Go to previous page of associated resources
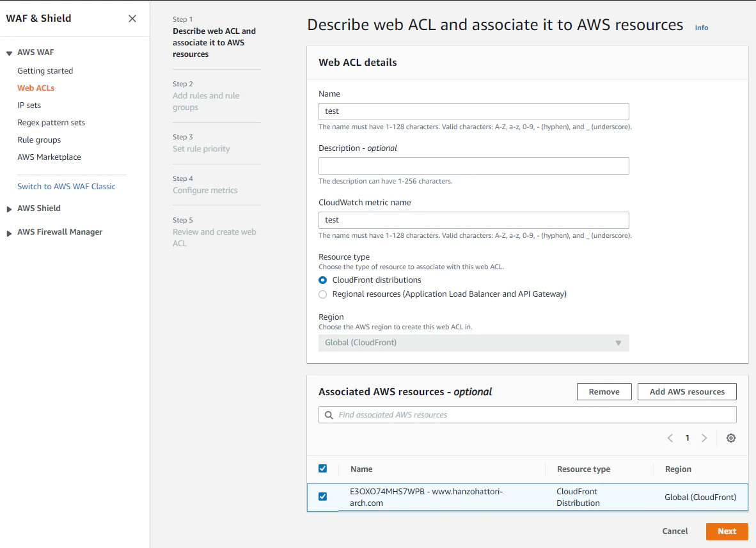Screen dimensions: 756x548 click(x=670, y=438)
